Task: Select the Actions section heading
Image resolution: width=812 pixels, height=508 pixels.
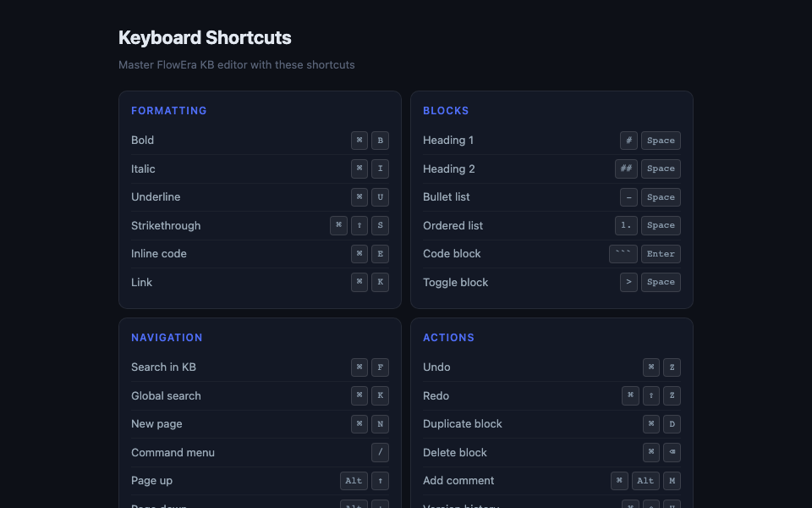Action: coord(448,338)
